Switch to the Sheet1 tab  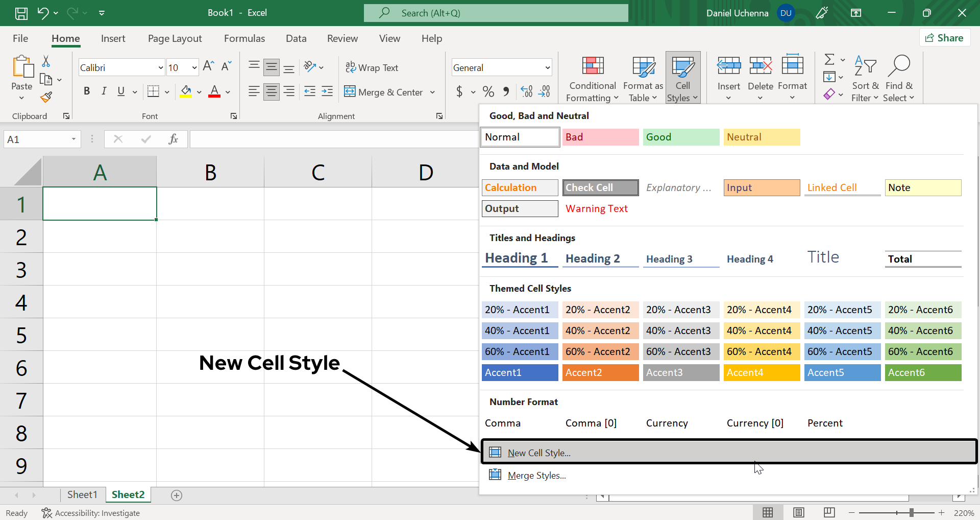(x=82, y=494)
